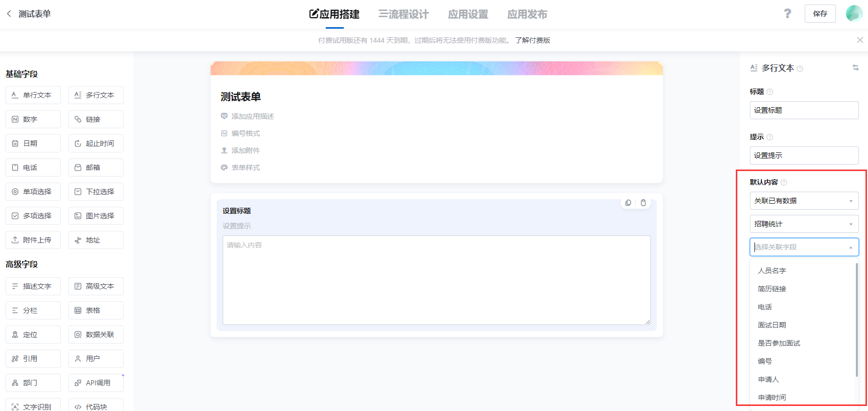The image size is (868, 411).
Task: Delete the selected field with trash icon
Action: pyautogui.click(x=643, y=203)
